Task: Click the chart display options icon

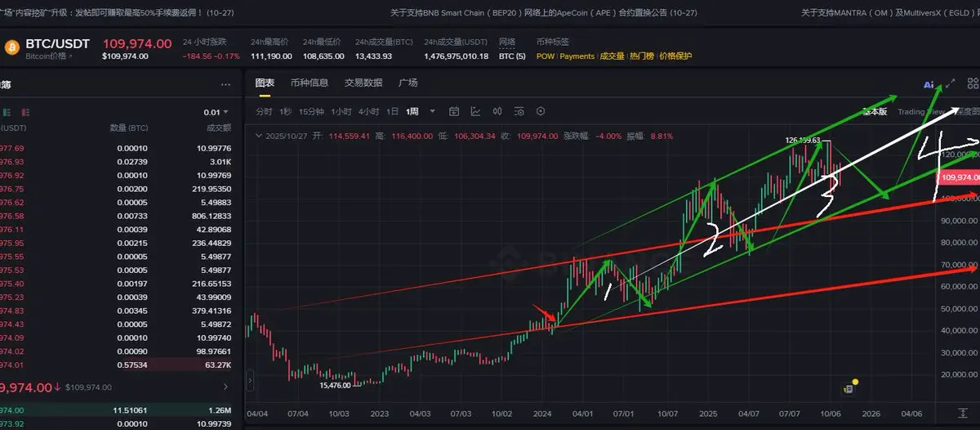Action: pyautogui.click(x=519, y=111)
